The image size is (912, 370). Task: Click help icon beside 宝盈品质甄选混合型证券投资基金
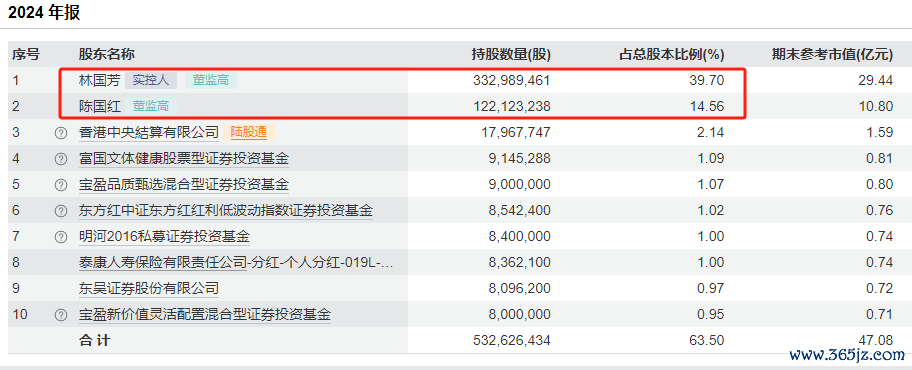pos(60,185)
